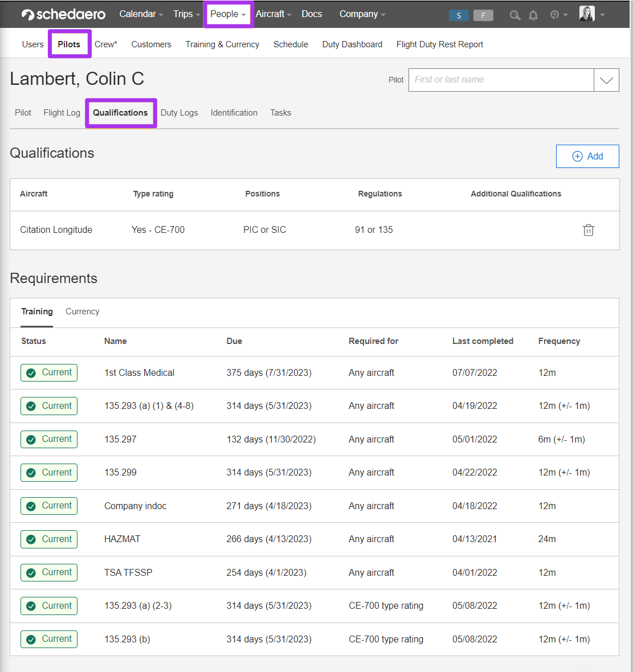Go to the Crew* subpage
Screen dimensions: 633x672
(106, 44)
